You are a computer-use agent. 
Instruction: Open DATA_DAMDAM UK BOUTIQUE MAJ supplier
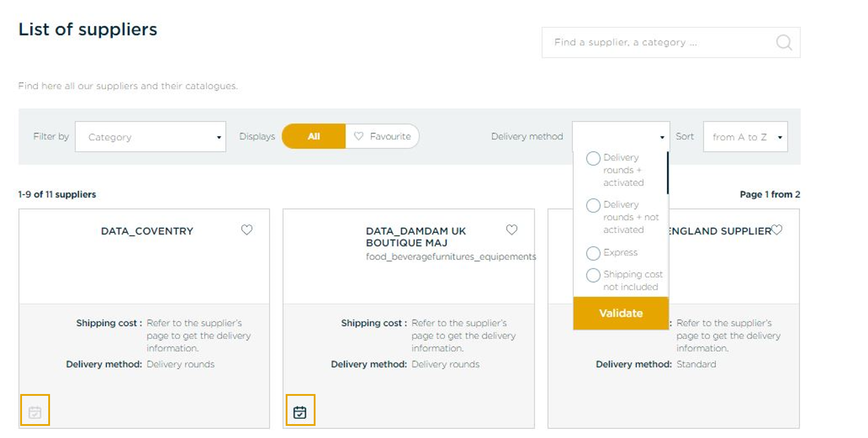[416, 237]
